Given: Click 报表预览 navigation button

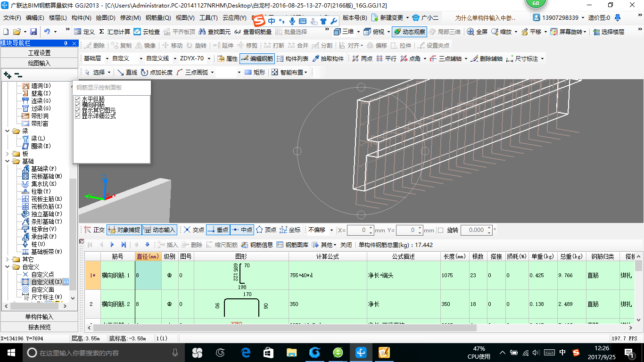Looking at the screenshot, I should (39, 327).
